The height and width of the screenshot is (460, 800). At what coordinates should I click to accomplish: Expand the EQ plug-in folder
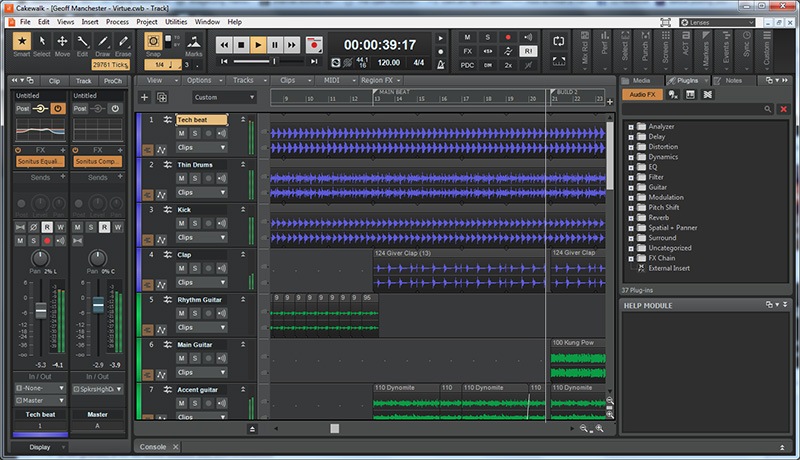pyautogui.click(x=631, y=167)
